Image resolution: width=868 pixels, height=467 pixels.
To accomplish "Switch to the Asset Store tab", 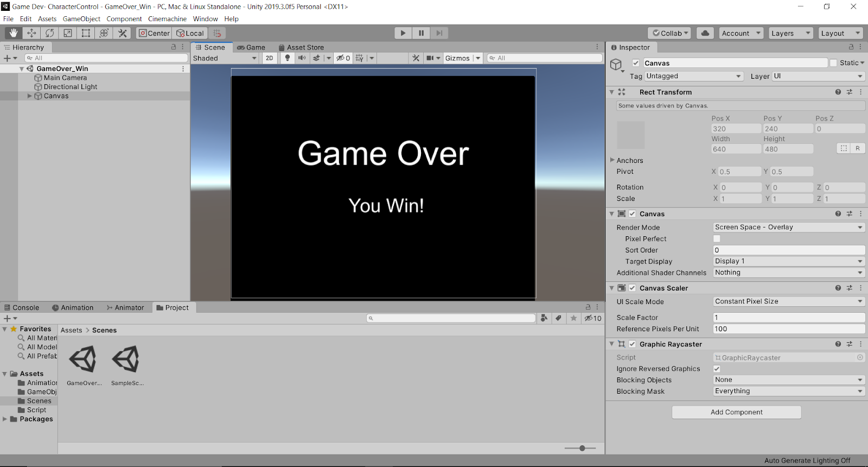I will [x=301, y=47].
